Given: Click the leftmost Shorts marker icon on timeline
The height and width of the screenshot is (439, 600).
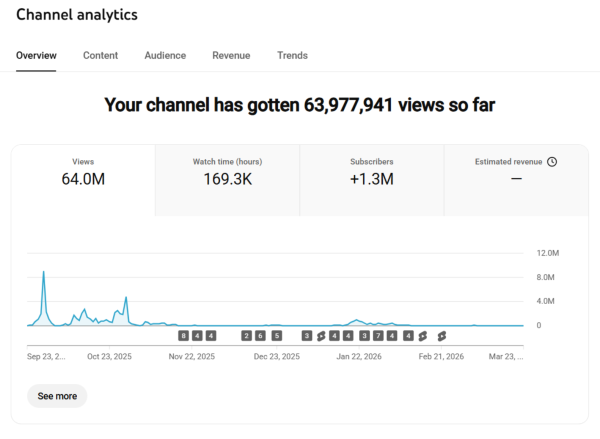Looking at the screenshot, I should pyautogui.click(x=321, y=336).
